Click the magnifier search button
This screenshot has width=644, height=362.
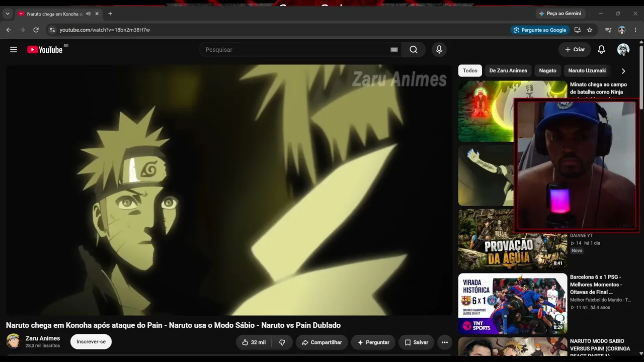tap(414, 50)
